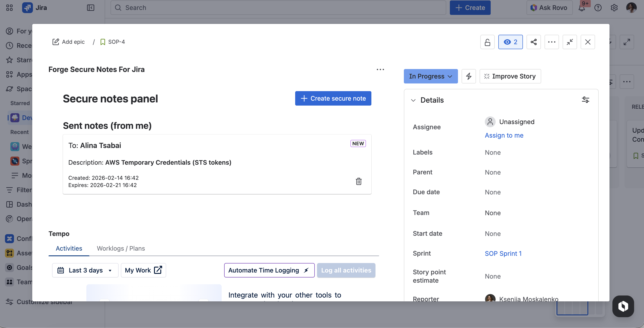Close the issue dialog
Viewport: 644px width, 328px height.
[587, 42]
